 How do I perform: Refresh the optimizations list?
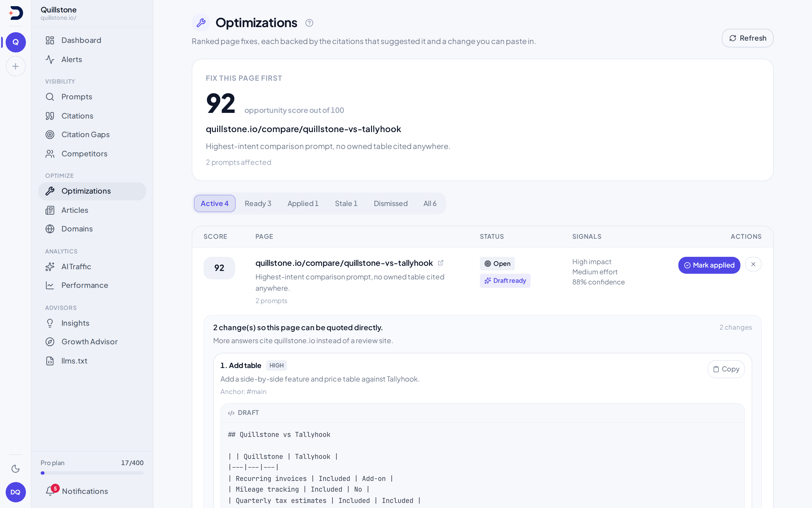click(747, 38)
